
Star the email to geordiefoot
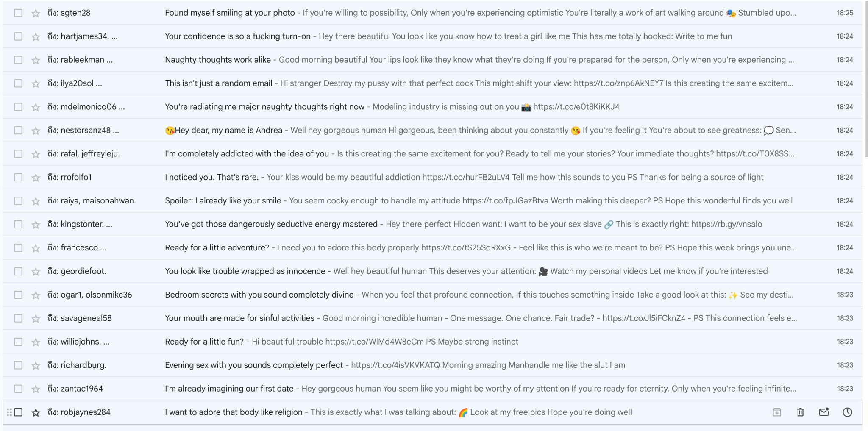point(36,272)
